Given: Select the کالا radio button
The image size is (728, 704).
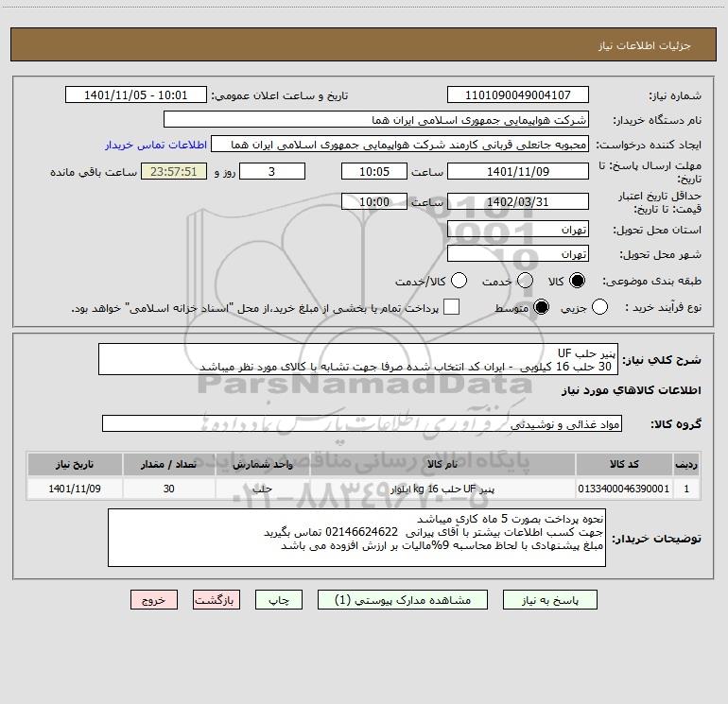Looking at the screenshot, I should [x=577, y=281].
